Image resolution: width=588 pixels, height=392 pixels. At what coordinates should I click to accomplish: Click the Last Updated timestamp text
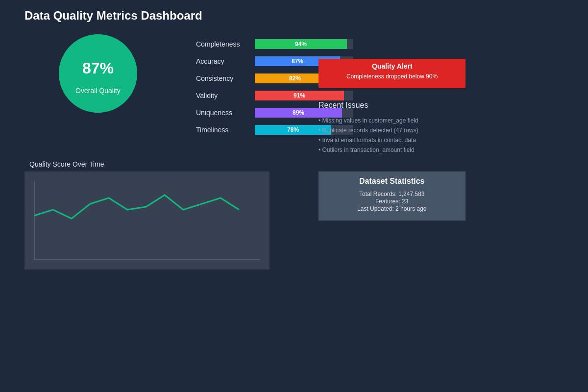[392, 209]
